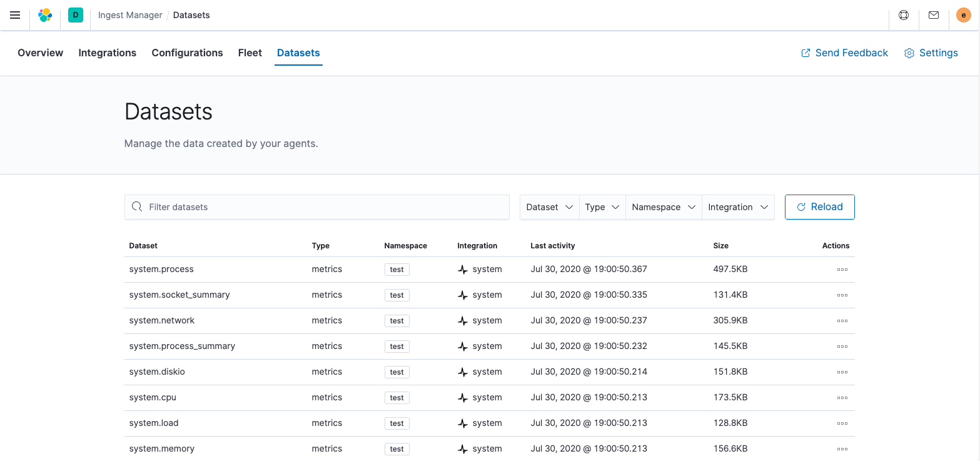Go to the Fleet tab
980x461 pixels.
click(250, 53)
